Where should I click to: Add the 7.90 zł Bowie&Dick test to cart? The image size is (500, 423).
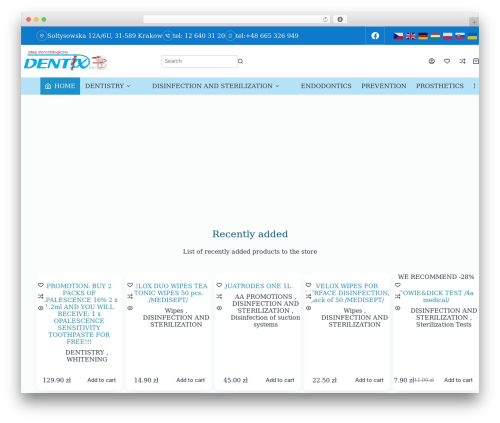(x=458, y=380)
